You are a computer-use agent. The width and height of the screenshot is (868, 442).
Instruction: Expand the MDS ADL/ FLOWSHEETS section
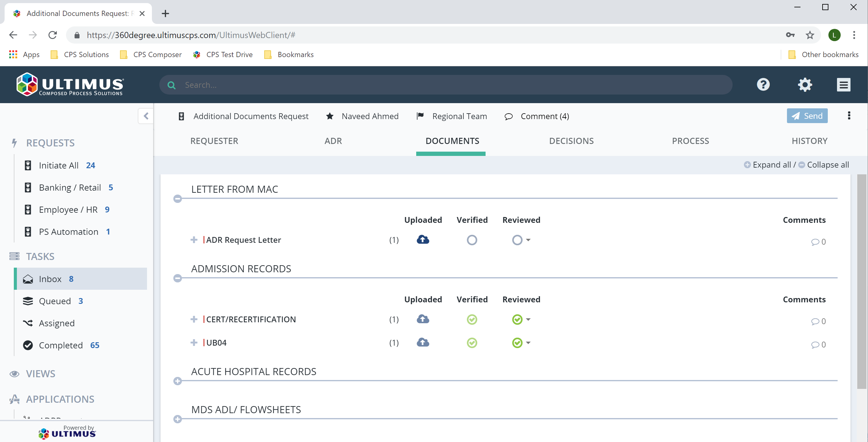(x=178, y=419)
